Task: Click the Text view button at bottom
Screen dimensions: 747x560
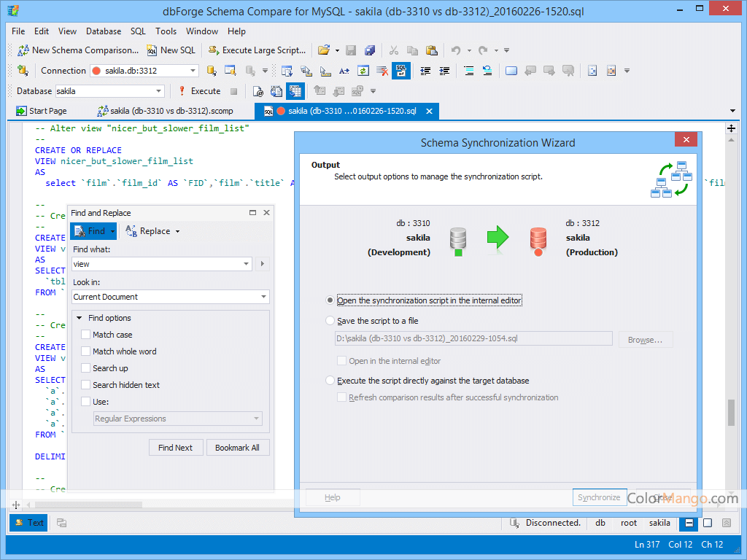Action: [29, 522]
